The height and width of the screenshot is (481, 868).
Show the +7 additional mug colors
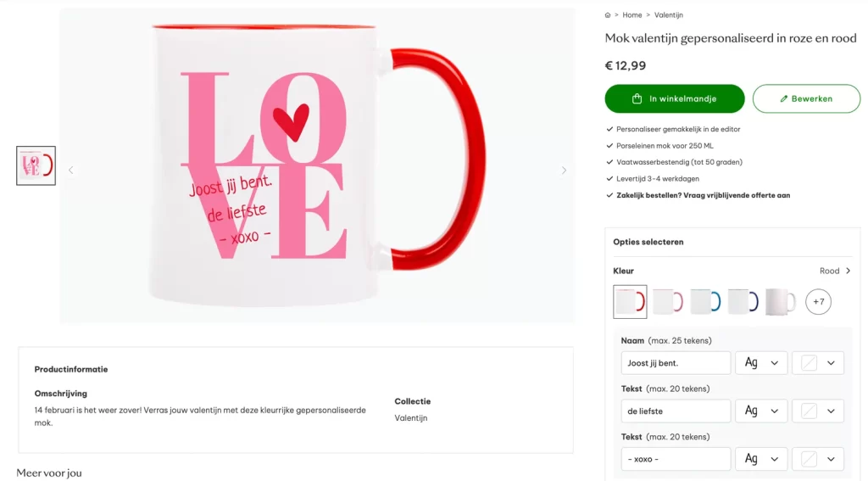[818, 302]
